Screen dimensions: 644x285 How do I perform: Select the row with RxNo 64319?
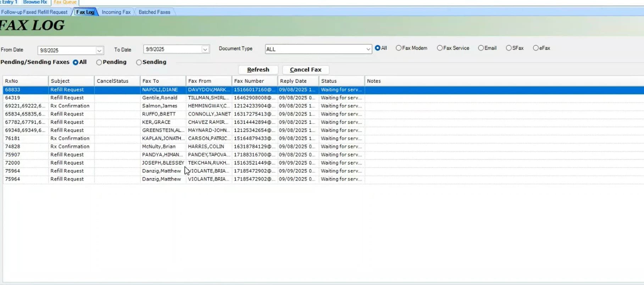(323, 98)
